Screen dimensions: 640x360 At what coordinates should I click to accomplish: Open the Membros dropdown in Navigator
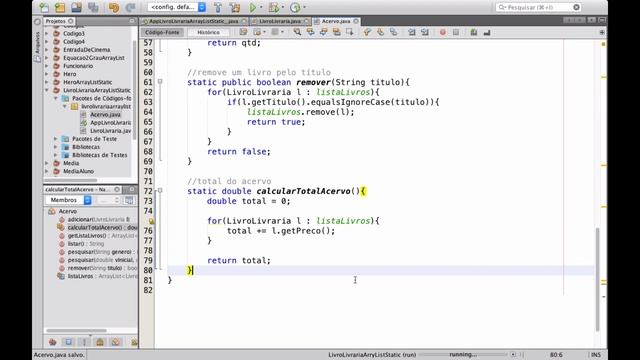pos(68,200)
